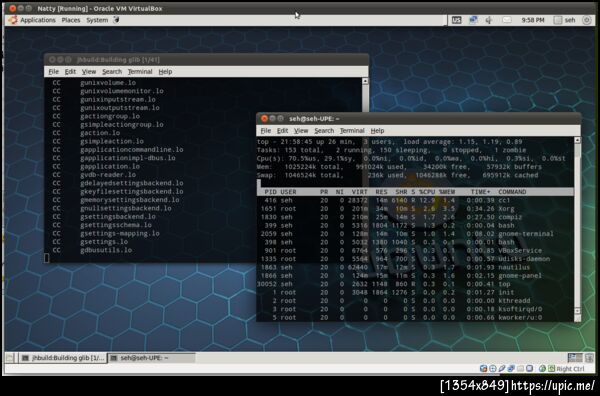Click gunixvolumemonitor.lo in build output
600x396 pixels.
122,91
